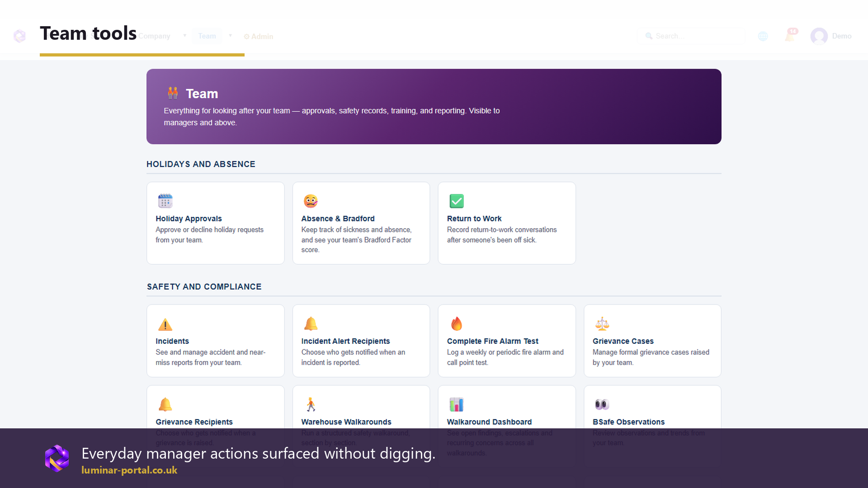Open the Incident Alert Recipients bell icon

(311, 324)
